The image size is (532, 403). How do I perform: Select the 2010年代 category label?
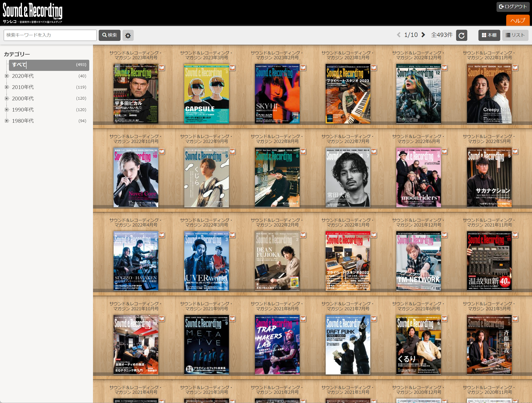[x=23, y=87]
